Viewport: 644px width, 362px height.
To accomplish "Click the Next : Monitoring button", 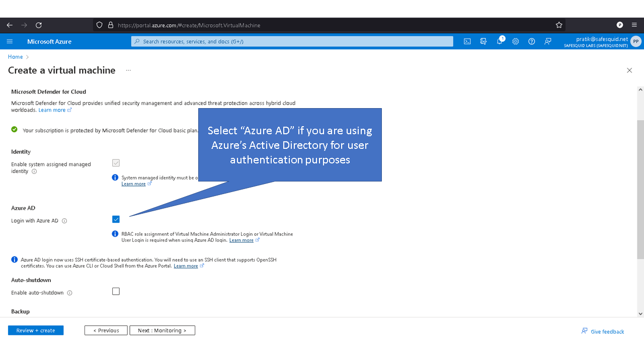I will 163,330.
